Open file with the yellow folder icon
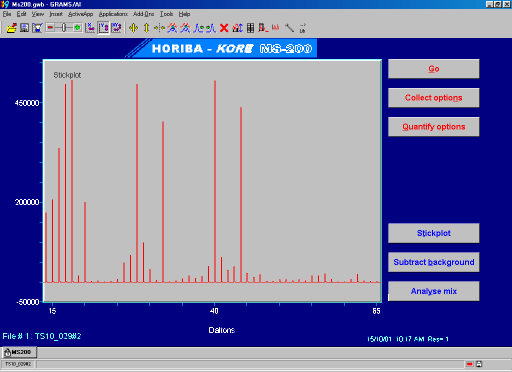 pos(12,28)
